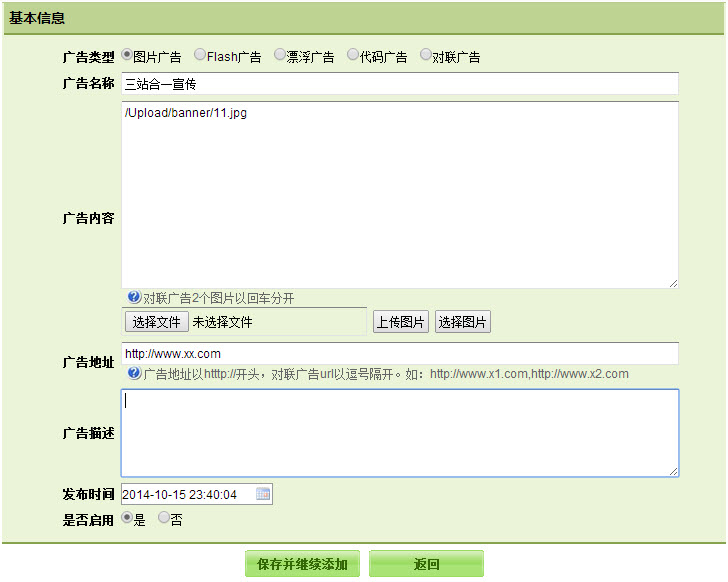Grab the 广告描述 textarea resize handle
The width and height of the screenshot is (728, 582).
[673, 471]
